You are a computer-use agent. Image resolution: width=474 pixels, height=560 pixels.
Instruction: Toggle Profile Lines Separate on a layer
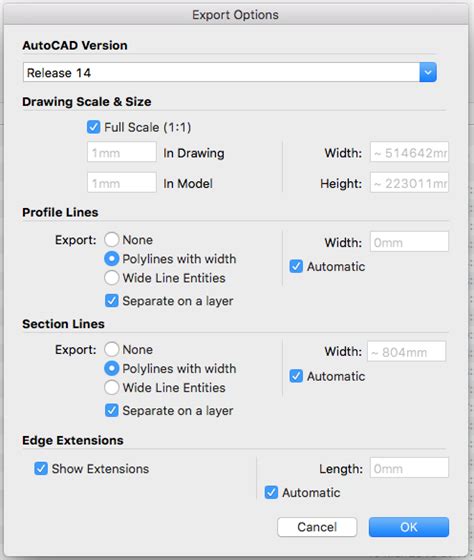pyautogui.click(x=111, y=301)
